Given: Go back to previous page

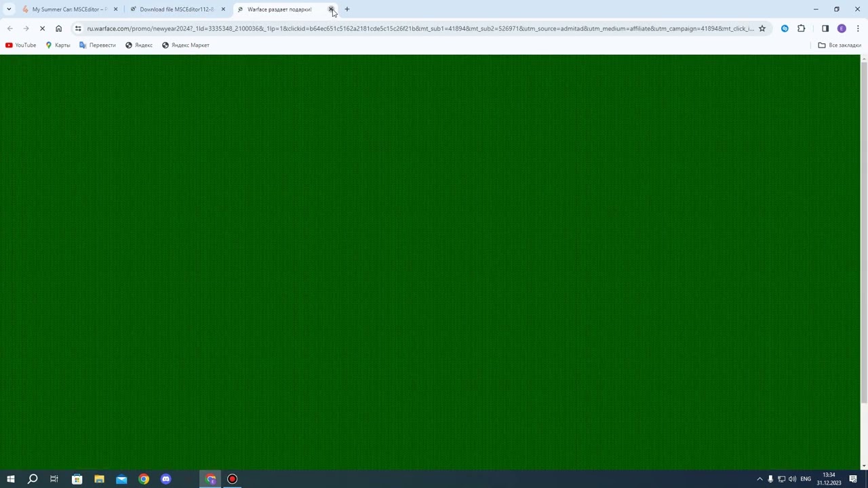Looking at the screenshot, I should pos(10,28).
